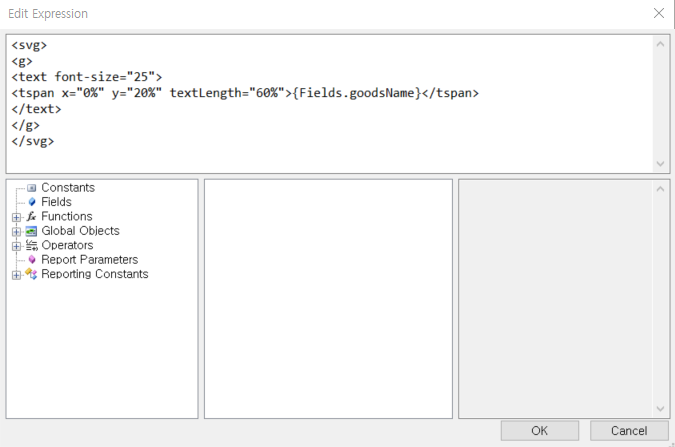Place cursor in the <g> opening line
This screenshot has height=447, width=675.
tap(22, 61)
